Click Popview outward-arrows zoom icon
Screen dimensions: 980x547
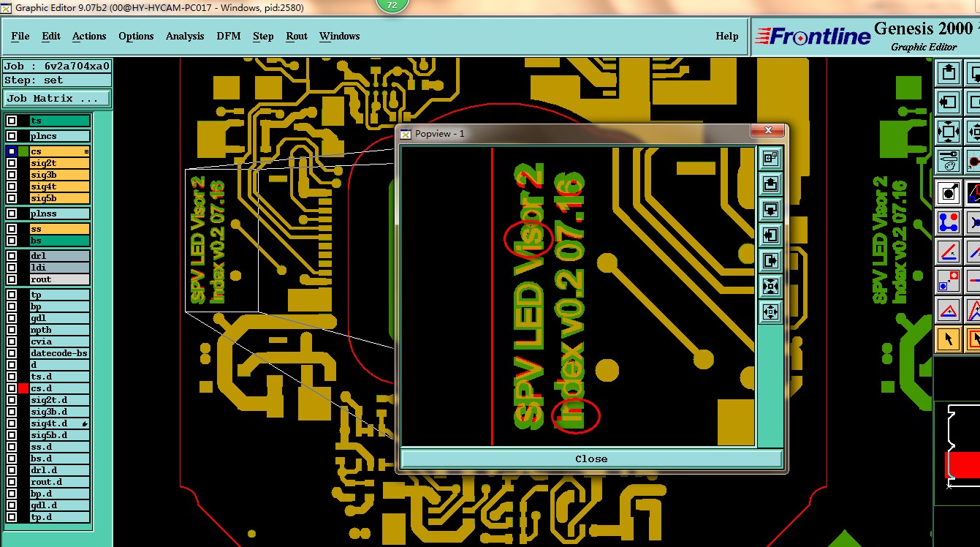coord(770,312)
